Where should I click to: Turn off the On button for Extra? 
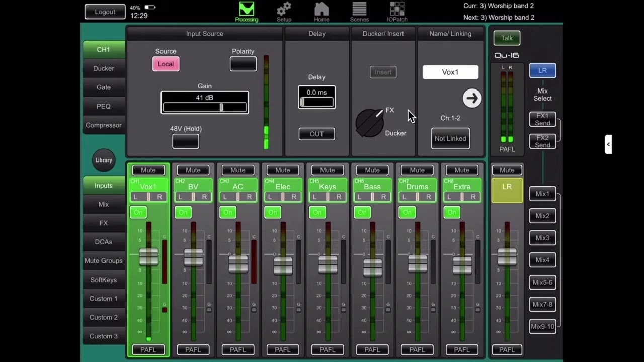(452, 212)
